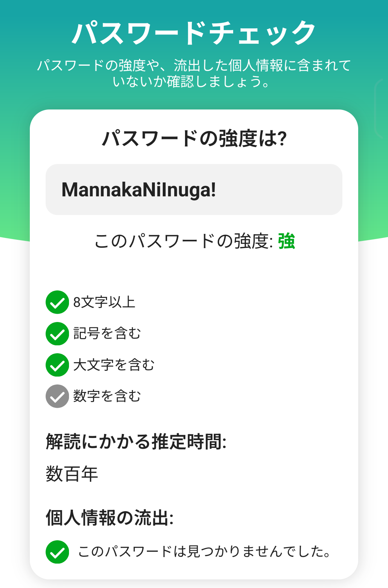
Task: Click the パスワードの強度は? card heading
Action: (194, 139)
